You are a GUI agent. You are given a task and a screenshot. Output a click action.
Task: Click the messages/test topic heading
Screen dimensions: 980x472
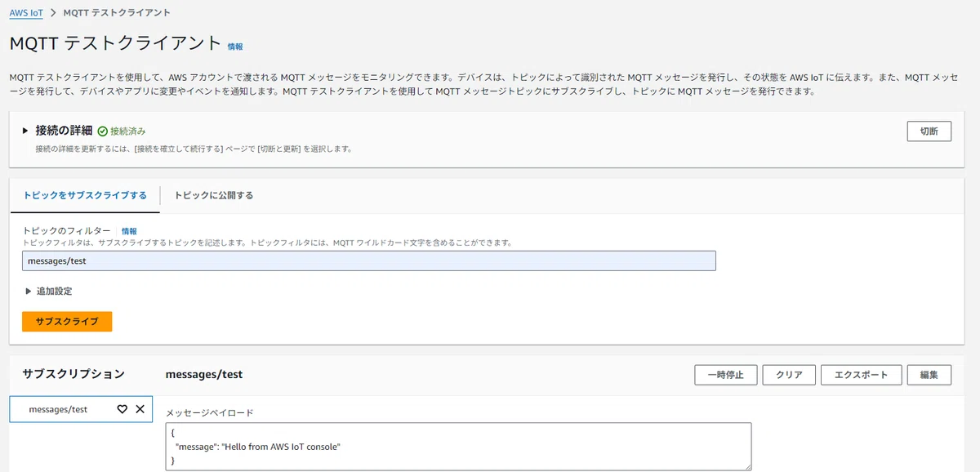coord(204,374)
